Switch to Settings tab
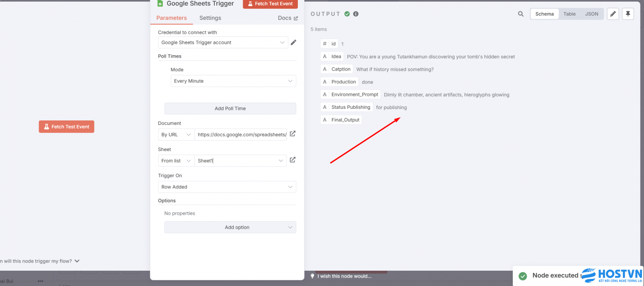 click(x=210, y=18)
